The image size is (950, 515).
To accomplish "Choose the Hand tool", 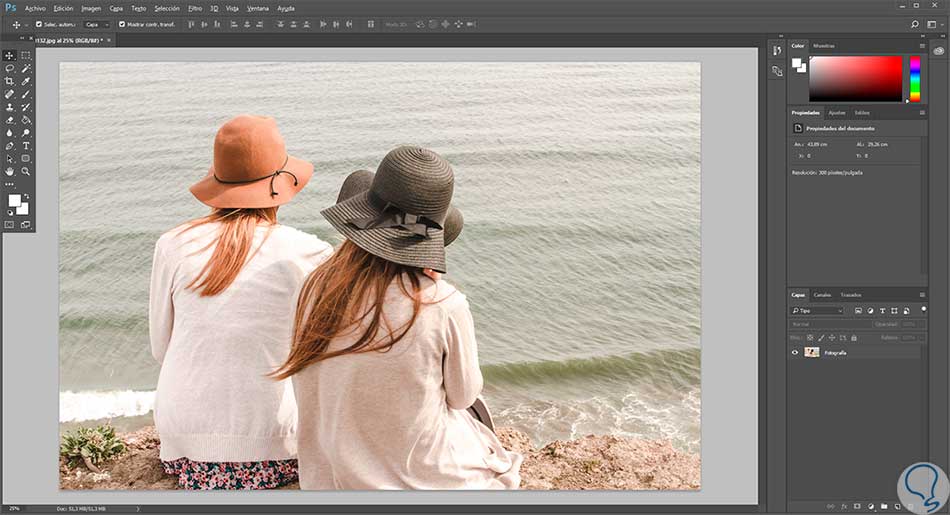I will click(x=10, y=171).
